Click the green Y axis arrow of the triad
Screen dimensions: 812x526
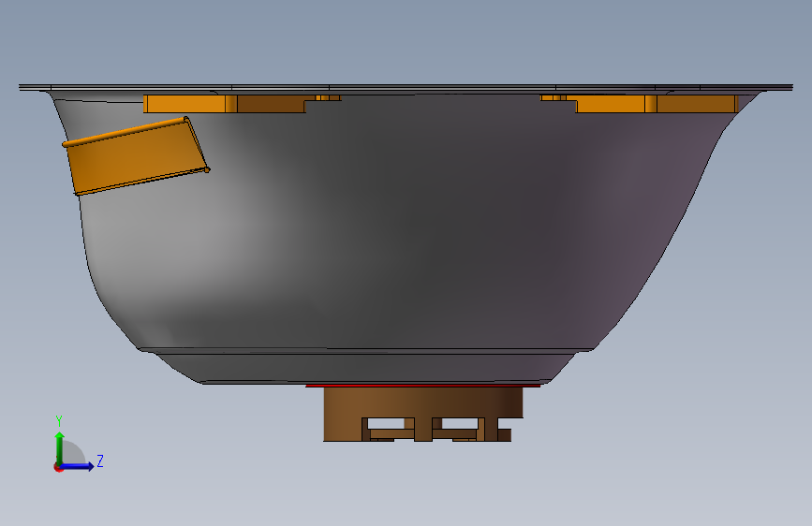(60, 446)
